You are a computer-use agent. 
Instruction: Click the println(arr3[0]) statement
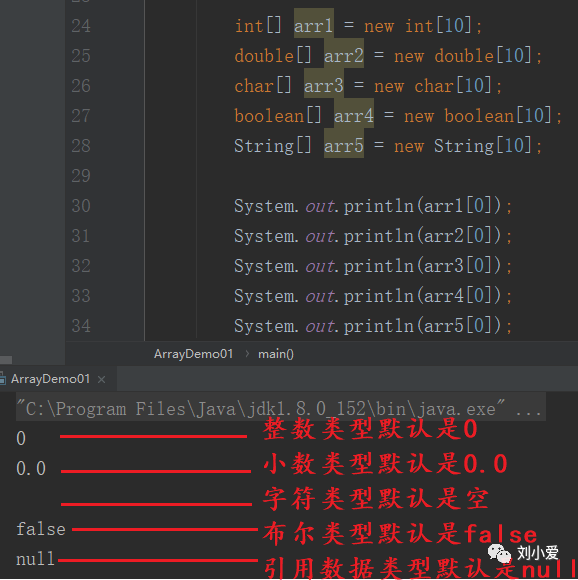click(373, 266)
